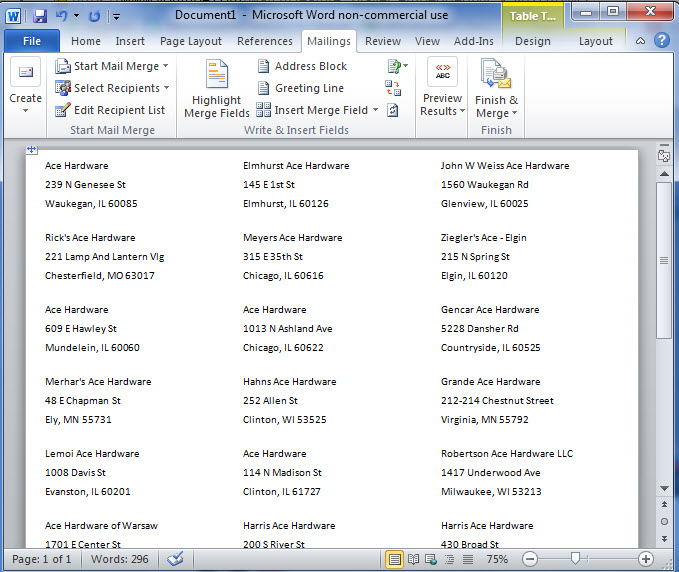Click the address line Clinton, WI 53525

pos(285,420)
